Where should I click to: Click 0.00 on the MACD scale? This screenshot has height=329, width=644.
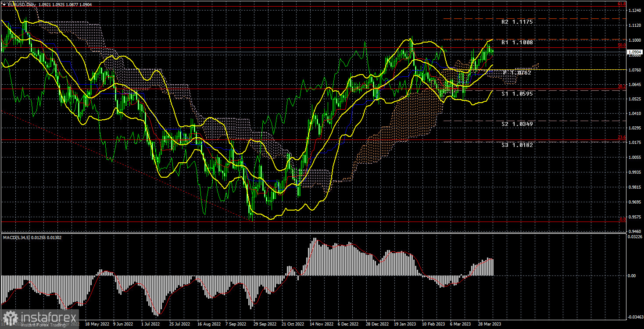(x=632, y=275)
